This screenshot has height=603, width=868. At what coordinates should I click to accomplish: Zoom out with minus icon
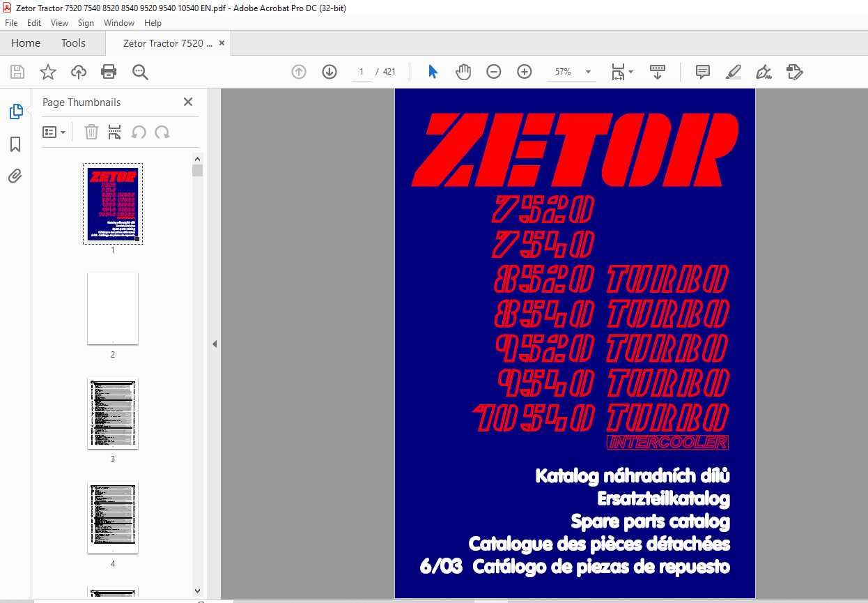tap(494, 72)
